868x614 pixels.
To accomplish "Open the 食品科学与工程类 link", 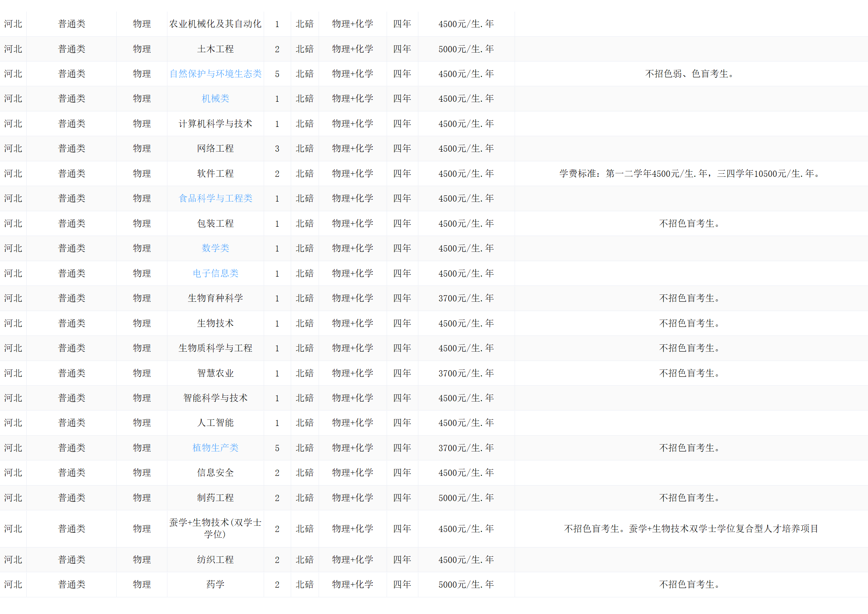I will click(x=215, y=198).
